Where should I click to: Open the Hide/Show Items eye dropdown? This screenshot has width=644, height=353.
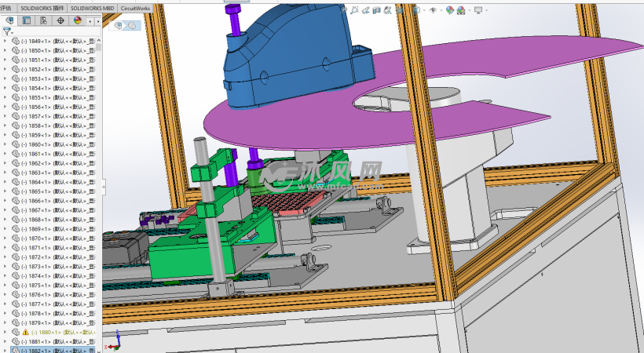(x=434, y=10)
